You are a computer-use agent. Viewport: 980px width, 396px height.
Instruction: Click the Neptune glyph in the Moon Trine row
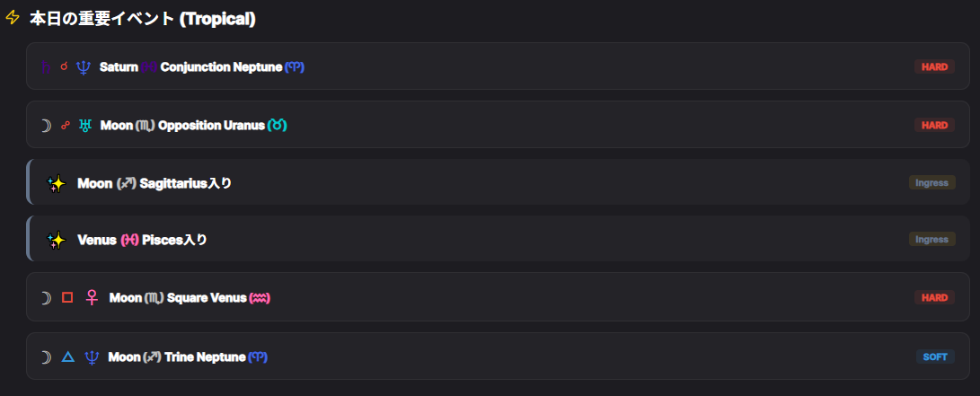(91, 357)
